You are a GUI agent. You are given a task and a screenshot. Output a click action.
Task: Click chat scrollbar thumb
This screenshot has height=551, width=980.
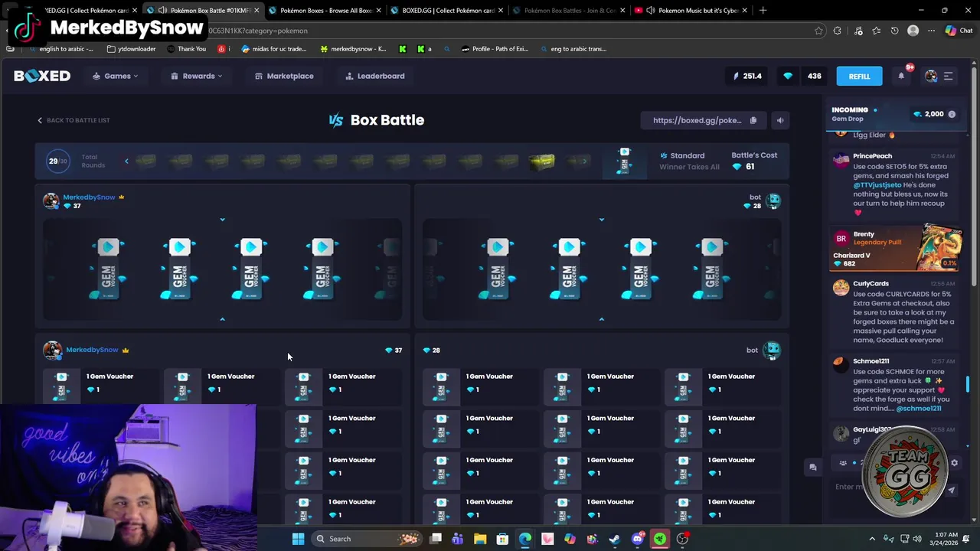968,383
